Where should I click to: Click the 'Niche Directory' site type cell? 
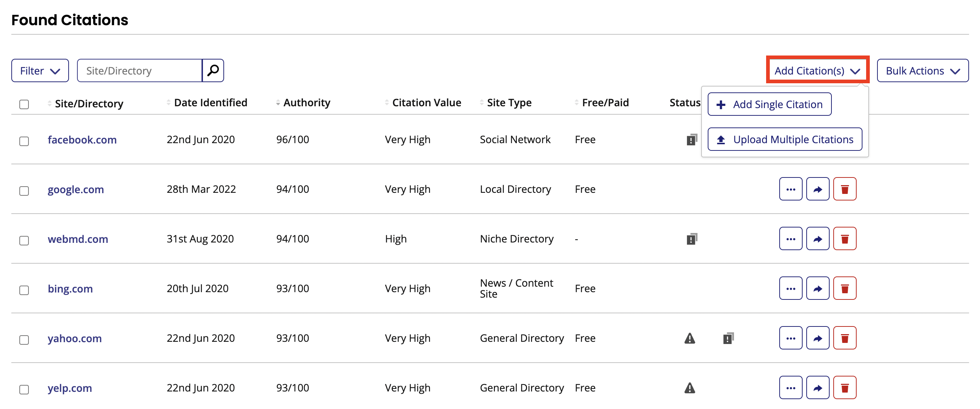point(516,239)
